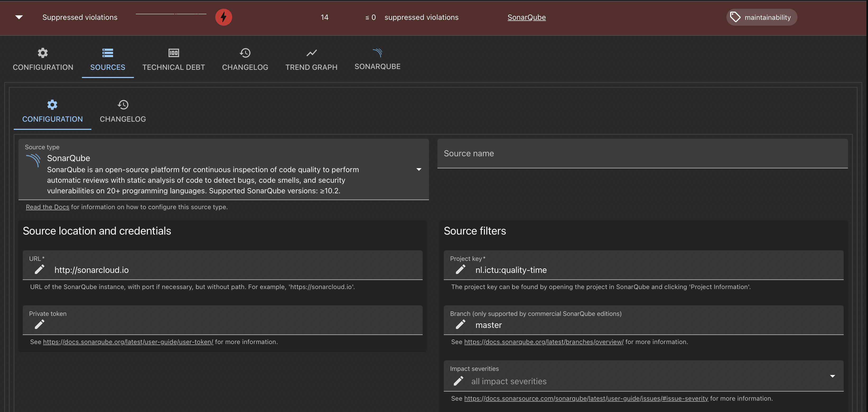Switch to the Sources tab
Image resolution: width=868 pixels, height=412 pixels.
coord(108,59)
